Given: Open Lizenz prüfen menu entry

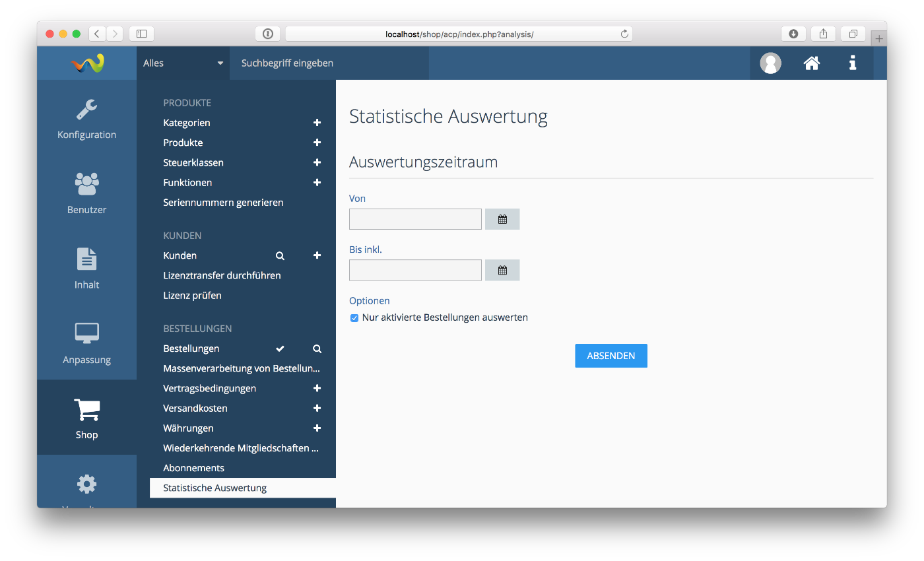Looking at the screenshot, I should (x=192, y=295).
